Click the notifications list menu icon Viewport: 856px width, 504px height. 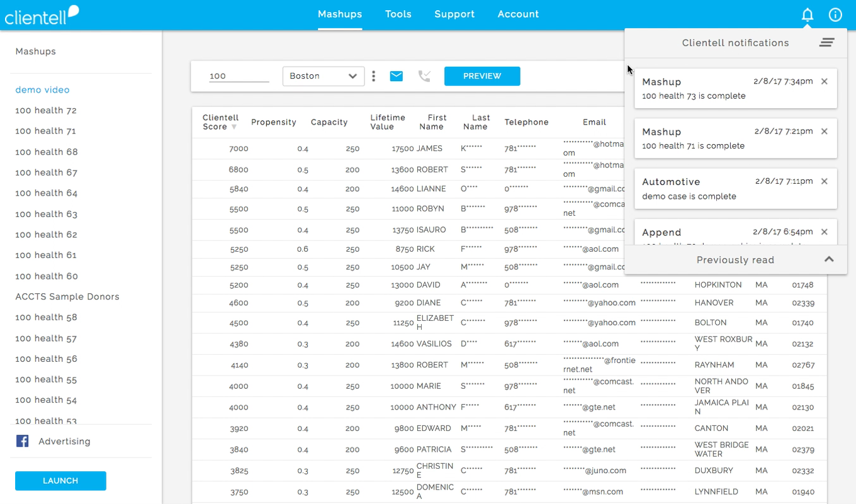[826, 43]
